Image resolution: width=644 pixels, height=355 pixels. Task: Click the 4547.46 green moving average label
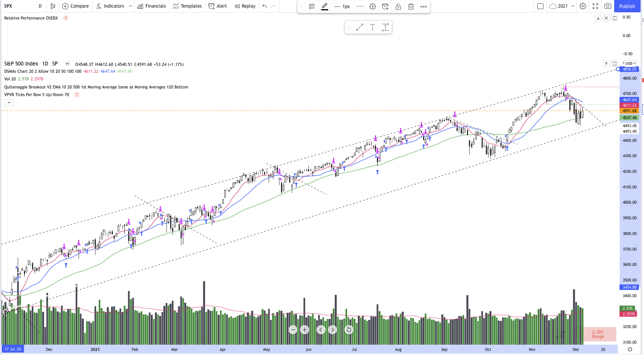(629, 118)
